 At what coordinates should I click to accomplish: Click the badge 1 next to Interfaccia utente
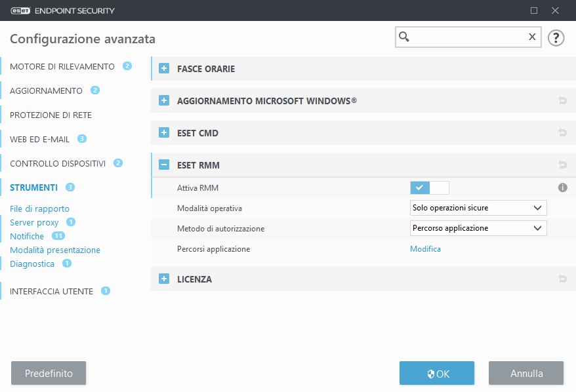click(106, 290)
